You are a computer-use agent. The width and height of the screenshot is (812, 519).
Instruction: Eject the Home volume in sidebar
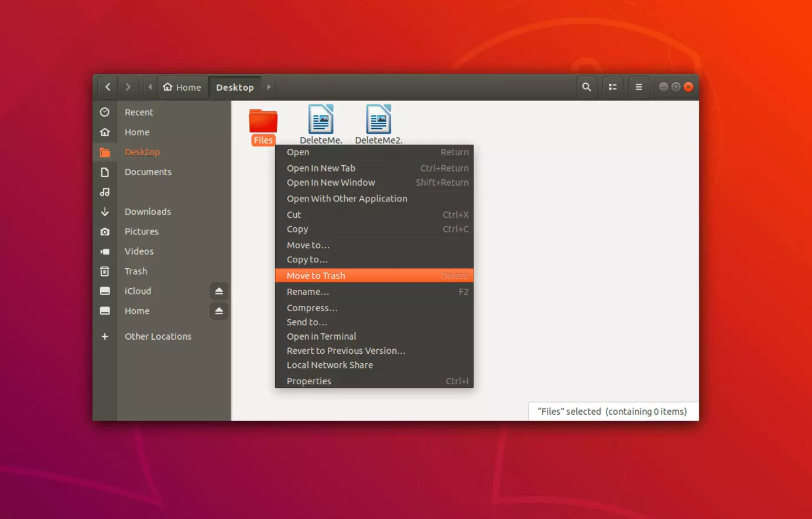219,311
